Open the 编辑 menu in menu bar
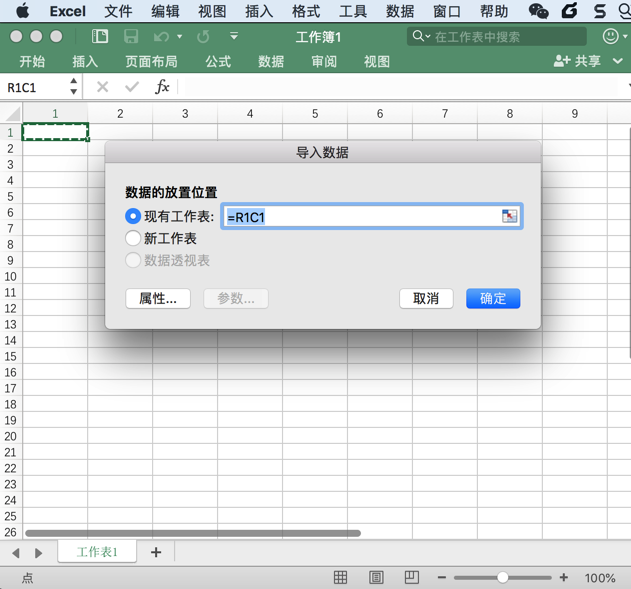The width and height of the screenshot is (631, 589). 165,11
